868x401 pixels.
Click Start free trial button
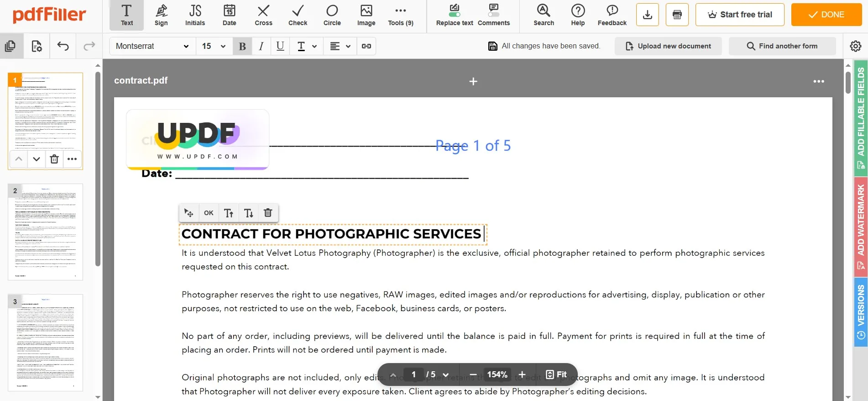[739, 15]
